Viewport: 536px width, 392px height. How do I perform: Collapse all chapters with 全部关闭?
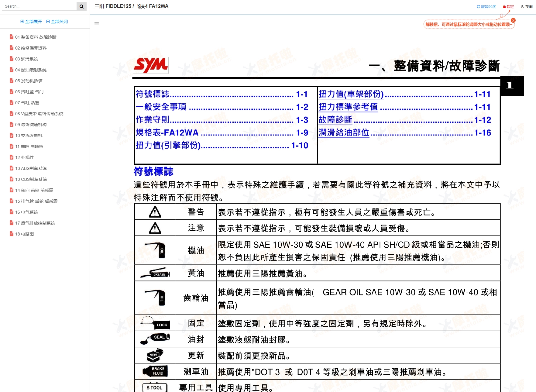[57, 22]
